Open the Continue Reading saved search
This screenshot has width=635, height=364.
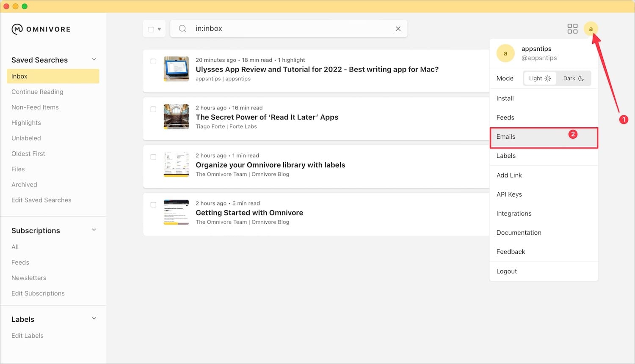(37, 92)
